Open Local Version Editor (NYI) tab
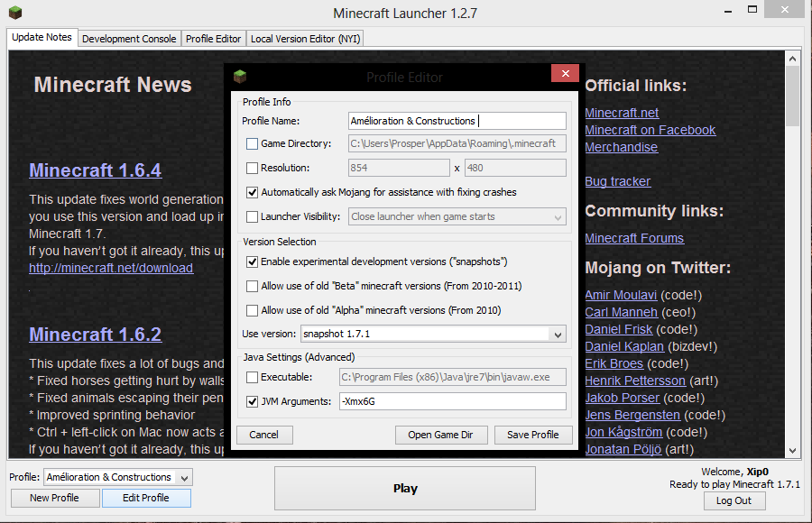The height and width of the screenshot is (523, 812). (306, 39)
